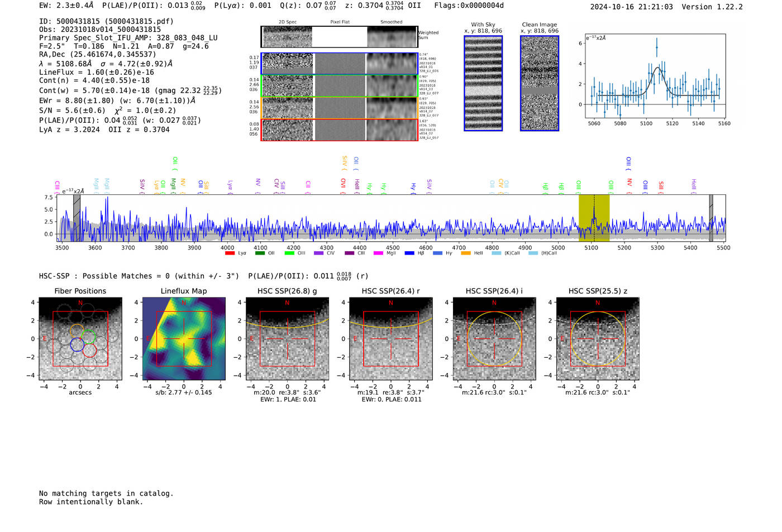The height and width of the screenshot is (532, 782).
Task: Open the Lineflux Map panel
Action: coord(184,339)
